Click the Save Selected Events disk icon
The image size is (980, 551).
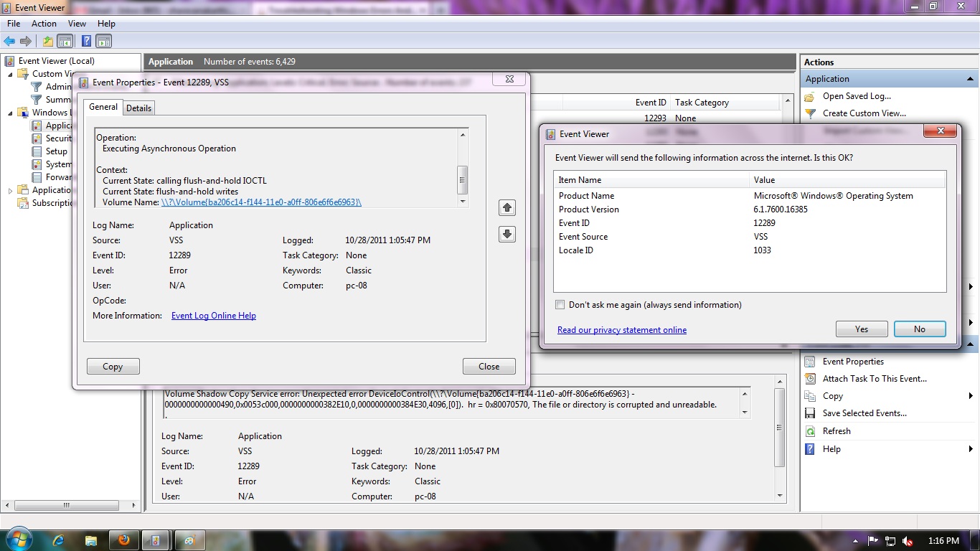click(x=810, y=413)
